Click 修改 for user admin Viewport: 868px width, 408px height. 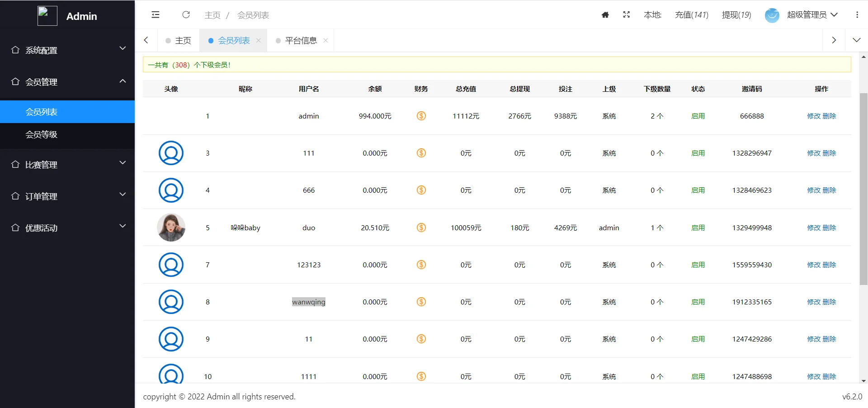coord(813,116)
